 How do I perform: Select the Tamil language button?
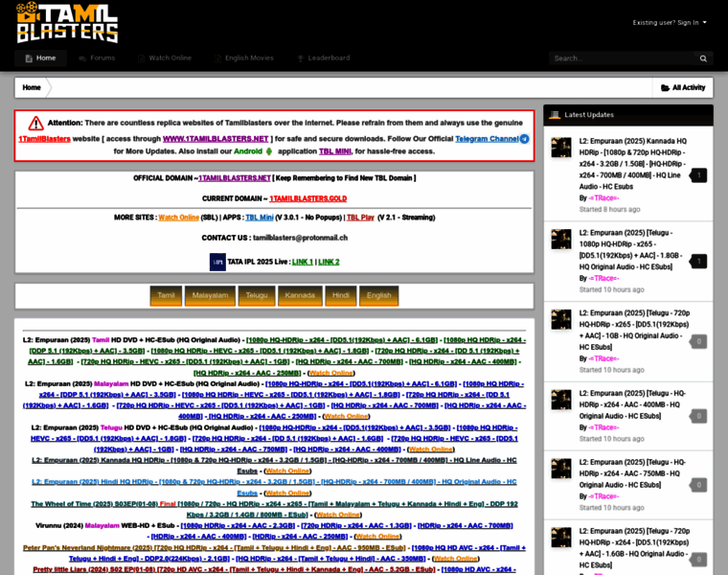click(x=166, y=295)
